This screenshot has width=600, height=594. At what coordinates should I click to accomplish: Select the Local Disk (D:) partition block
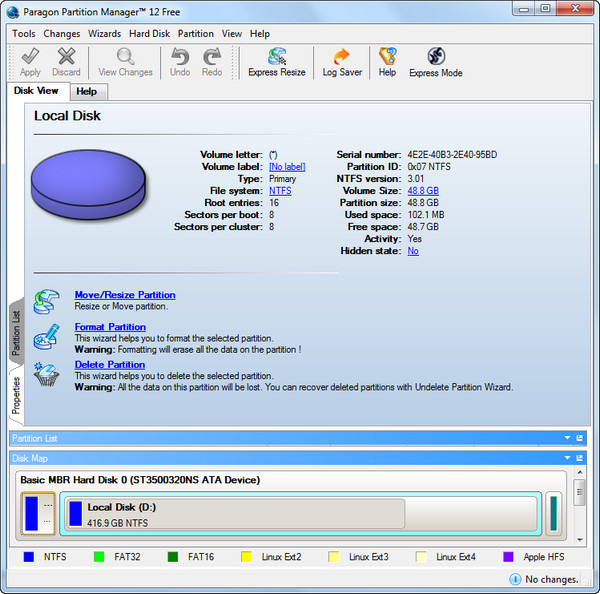[235, 514]
